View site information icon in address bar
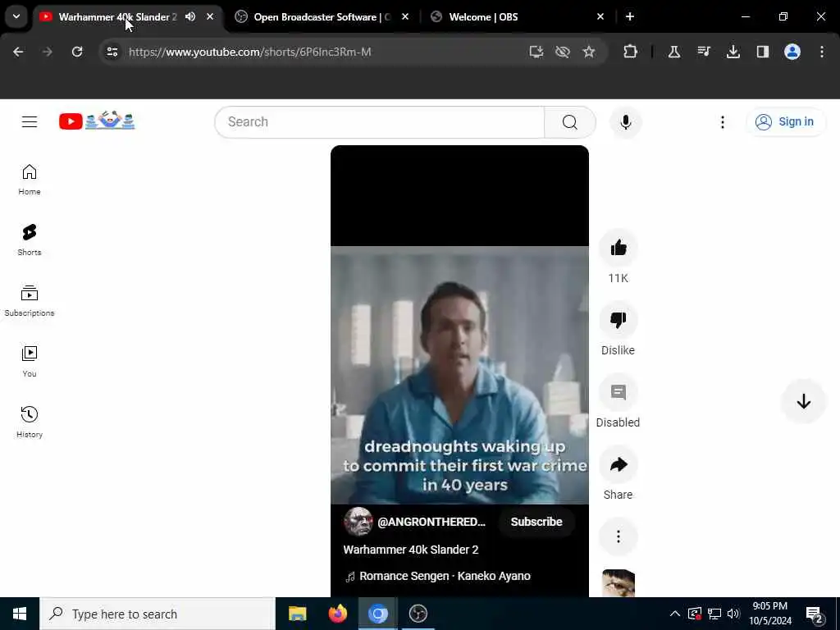Image resolution: width=840 pixels, height=630 pixels. pyautogui.click(x=112, y=52)
